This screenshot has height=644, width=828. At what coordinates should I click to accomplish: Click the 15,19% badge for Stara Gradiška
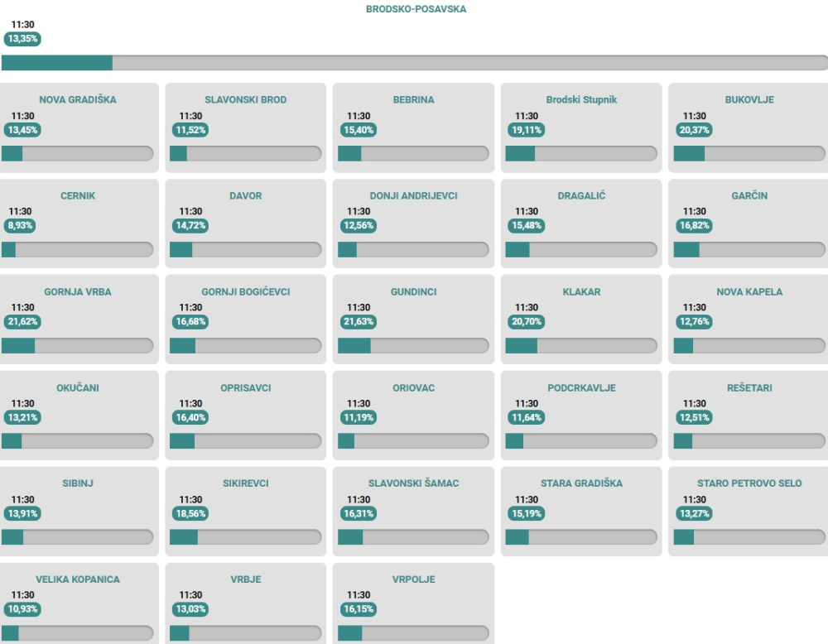tap(527, 513)
